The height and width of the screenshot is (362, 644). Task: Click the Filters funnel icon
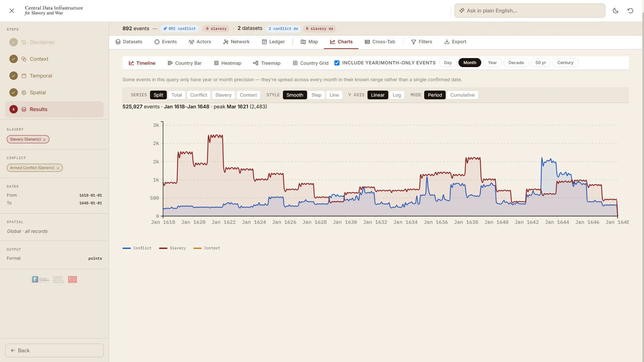[x=414, y=42]
